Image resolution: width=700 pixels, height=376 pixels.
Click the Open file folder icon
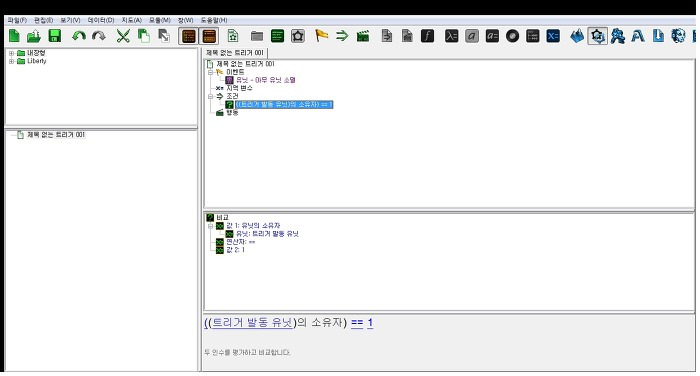(34, 36)
